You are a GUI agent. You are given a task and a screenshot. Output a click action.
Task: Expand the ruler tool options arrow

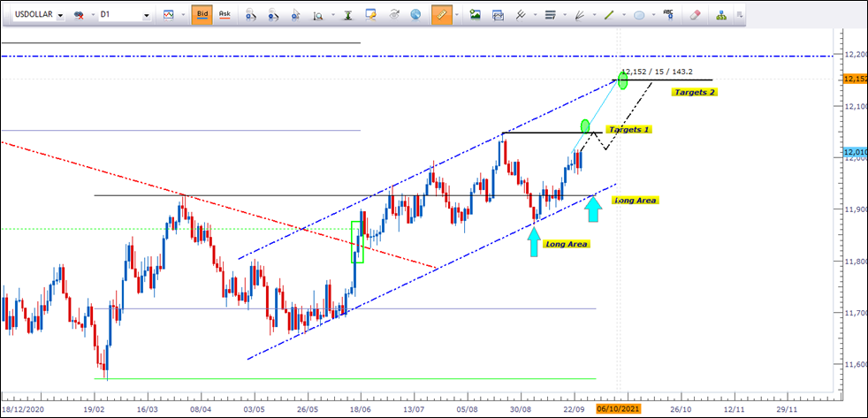[x=456, y=15]
